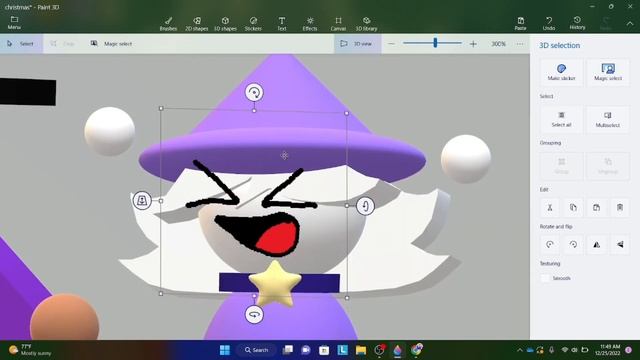Toggle Multiselect mode

click(x=608, y=119)
